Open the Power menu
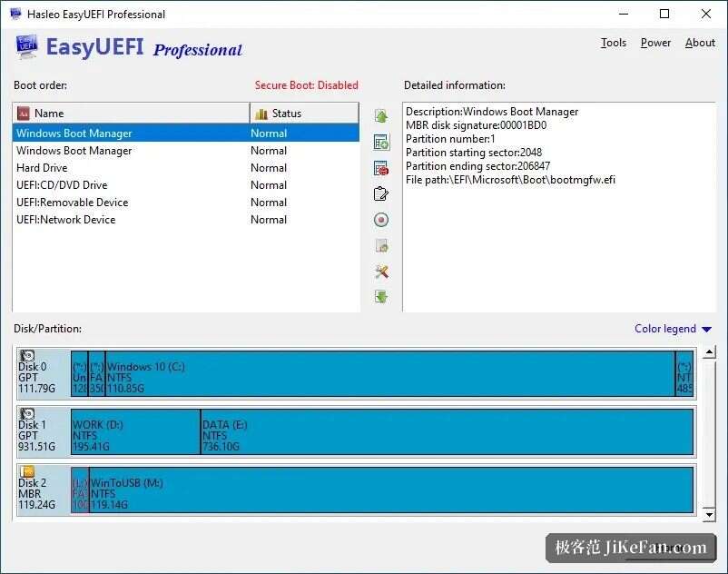 tap(655, 43)
